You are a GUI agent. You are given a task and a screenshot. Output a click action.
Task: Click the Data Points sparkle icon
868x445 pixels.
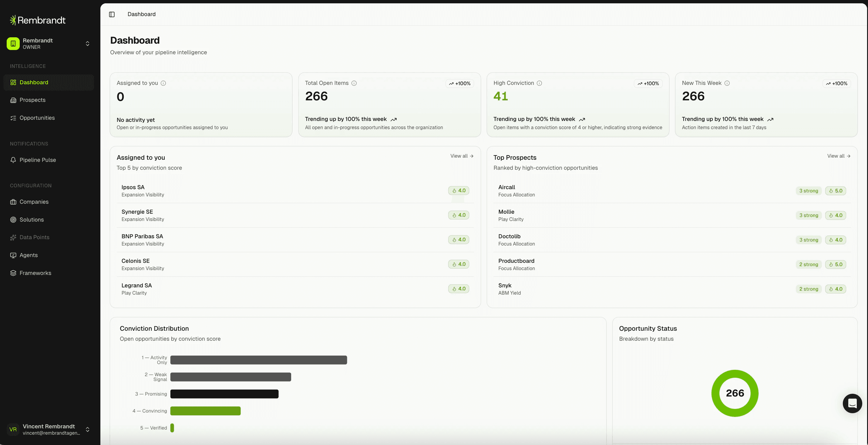(x=13, y=237)
